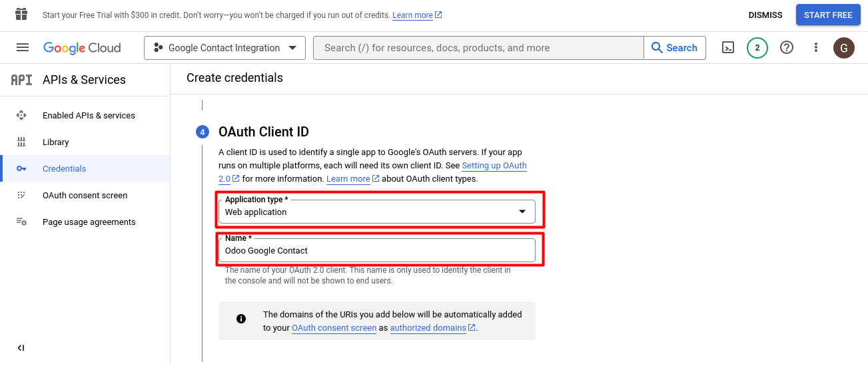
Task: Click the gift icon in trial banner
Action: tap(21, 14)
